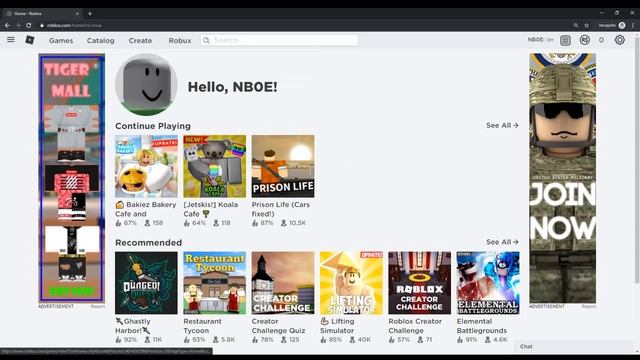This screenshot has width=640, height=360.
Task: Click the Lifting Simulator title text
Action: 337,326
